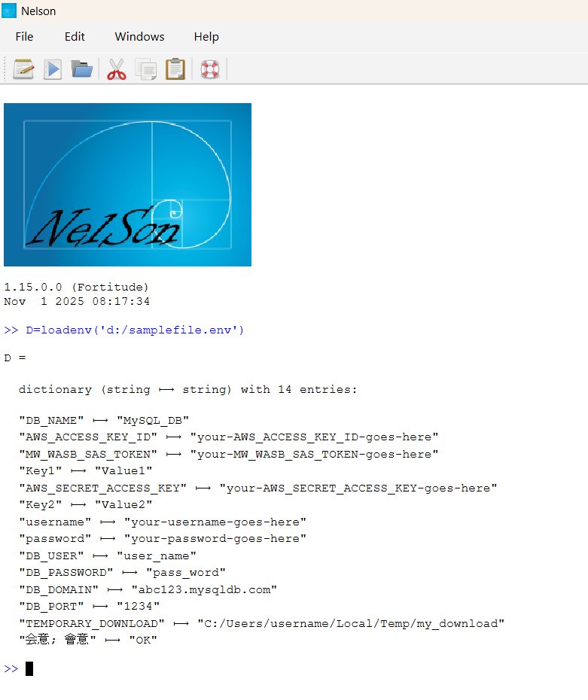Click the "DB_DOMAIN" entry line
The image size is (588, 700).
148,590
